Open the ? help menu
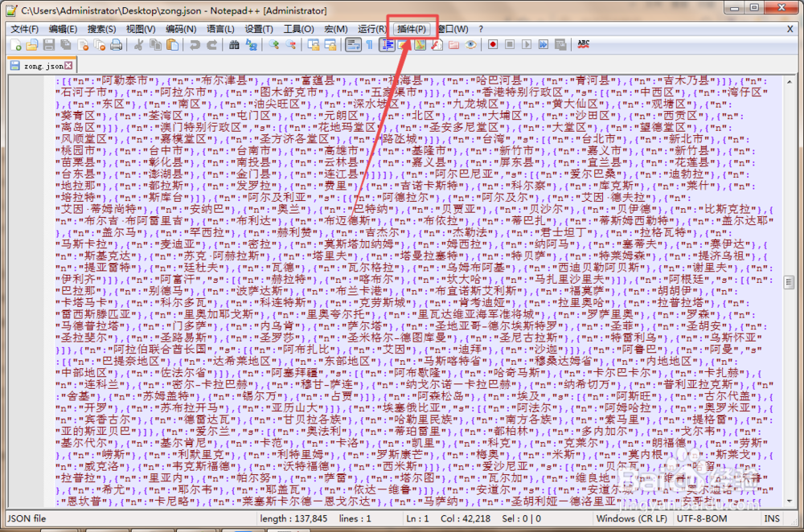The image size is (804, 532). pyautogui.click(x=481, y=29)
